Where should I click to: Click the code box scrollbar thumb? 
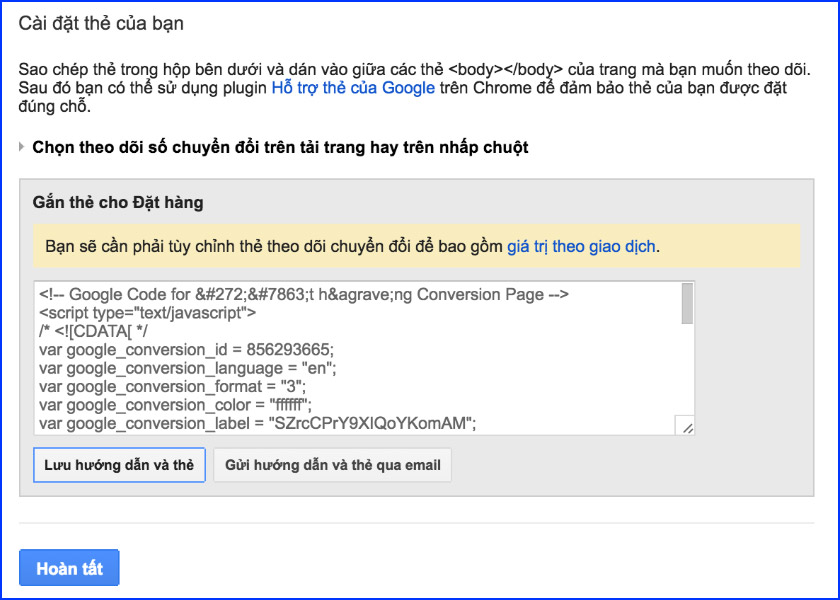click(687, 304)
